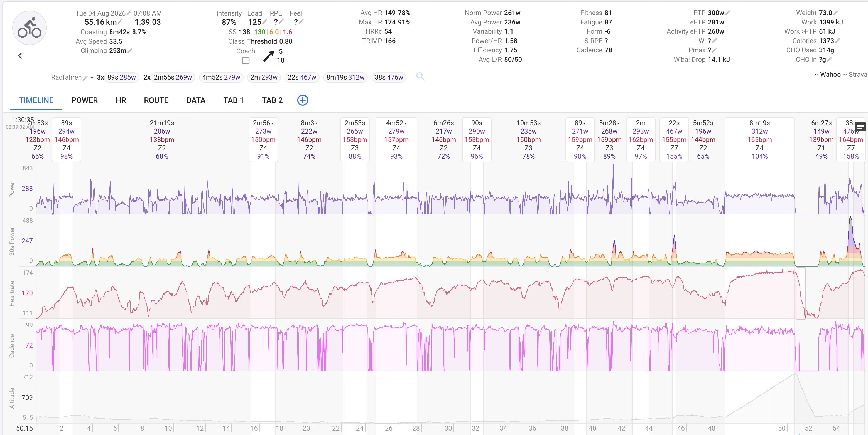Switch to the POWER tab
868x435 pixels.
85,100
